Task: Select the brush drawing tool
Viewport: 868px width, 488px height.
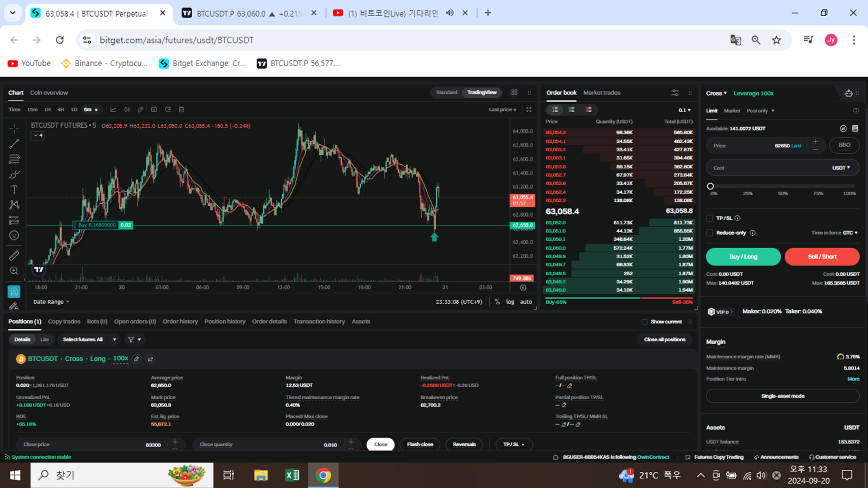Action: [14, 174]
